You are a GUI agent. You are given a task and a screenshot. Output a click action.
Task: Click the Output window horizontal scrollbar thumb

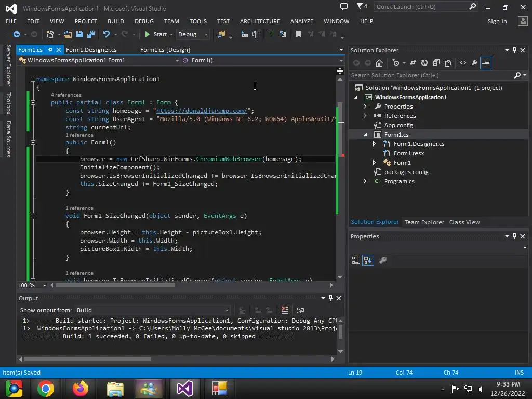click(x=87, y=358)
